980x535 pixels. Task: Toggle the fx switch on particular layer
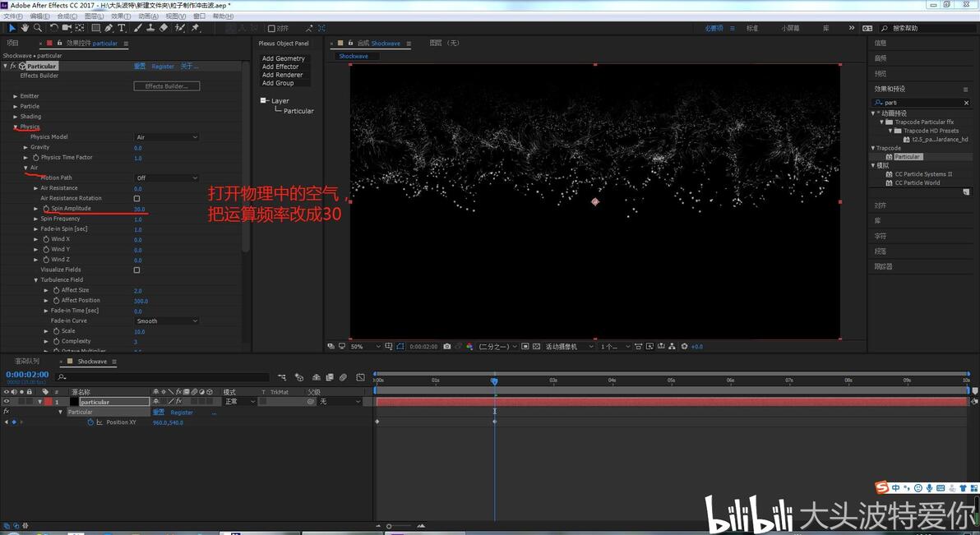click(x=178, y=401)
